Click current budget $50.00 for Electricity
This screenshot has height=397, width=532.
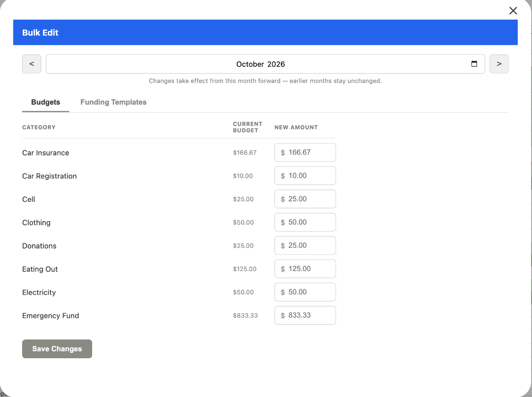(243, 292)
